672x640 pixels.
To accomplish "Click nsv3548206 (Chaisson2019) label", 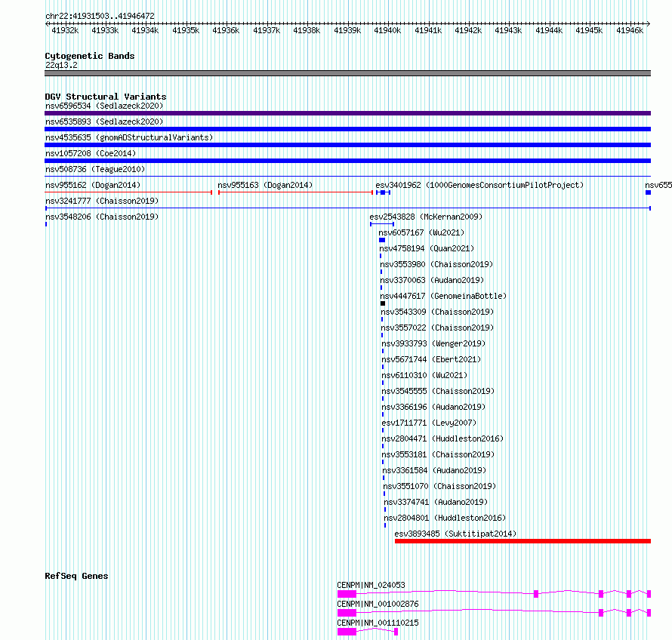I will click(102, 217).
